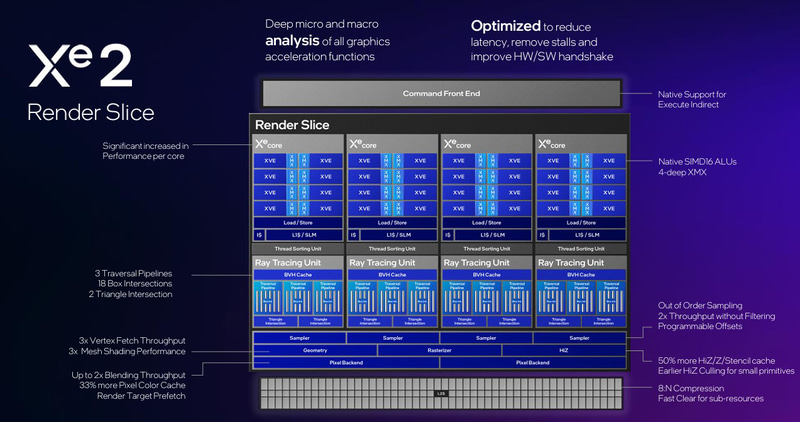
Task: Select '3x Vertex Fetch Throughput' annotation
Action: click(132, 341)
